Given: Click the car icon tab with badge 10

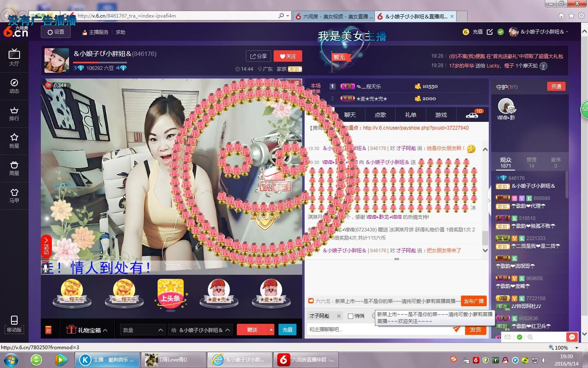Looking at the screenshot, I should pyautogui.click(x=472, y=115).
